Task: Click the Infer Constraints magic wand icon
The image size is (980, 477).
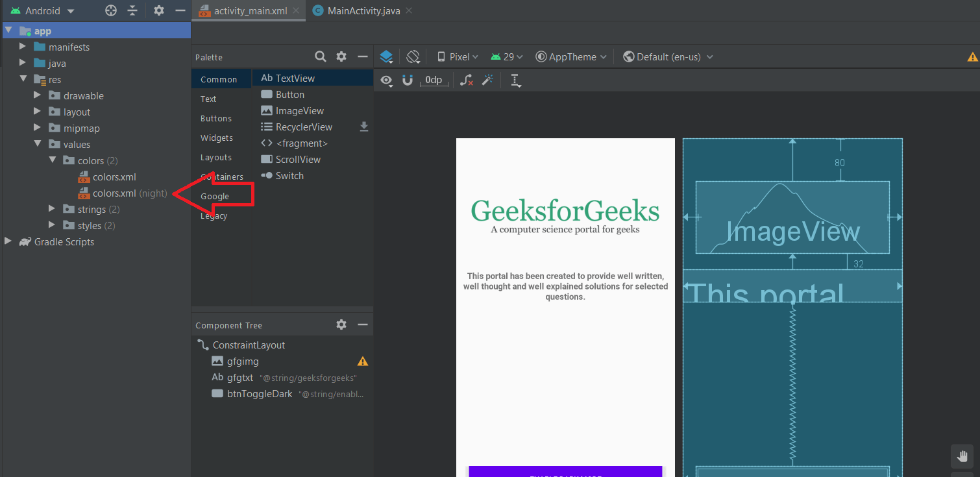Action: [487, 80]
